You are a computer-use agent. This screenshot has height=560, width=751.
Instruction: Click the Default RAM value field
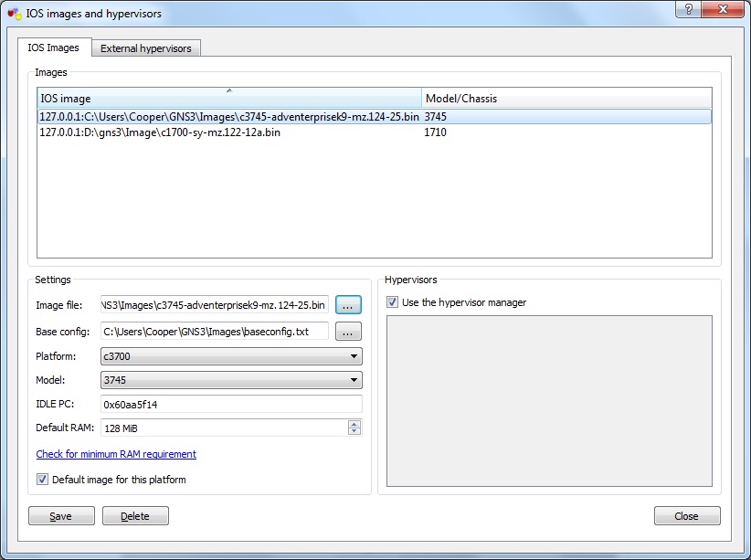[x=224, y=428]
